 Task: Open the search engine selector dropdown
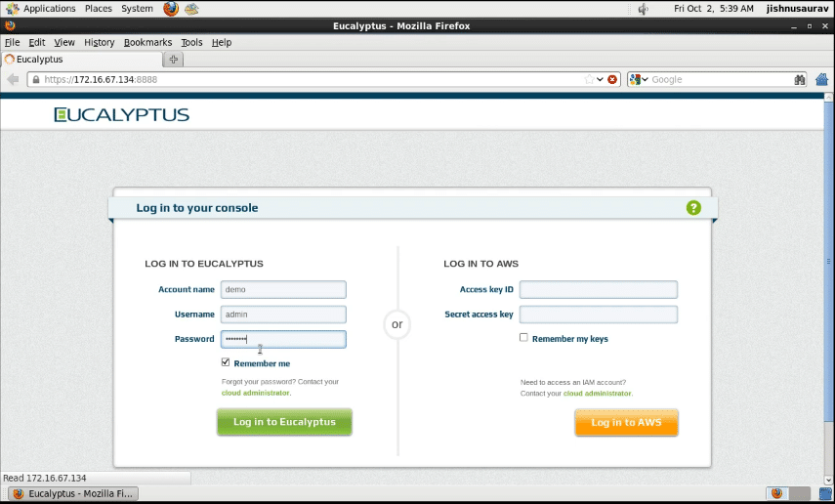638,79
